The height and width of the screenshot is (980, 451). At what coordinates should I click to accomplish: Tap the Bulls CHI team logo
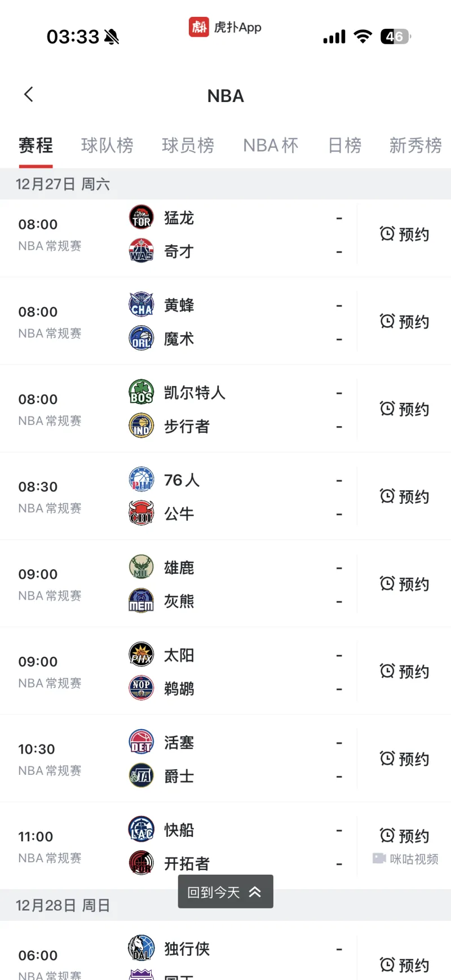(141, 513)
